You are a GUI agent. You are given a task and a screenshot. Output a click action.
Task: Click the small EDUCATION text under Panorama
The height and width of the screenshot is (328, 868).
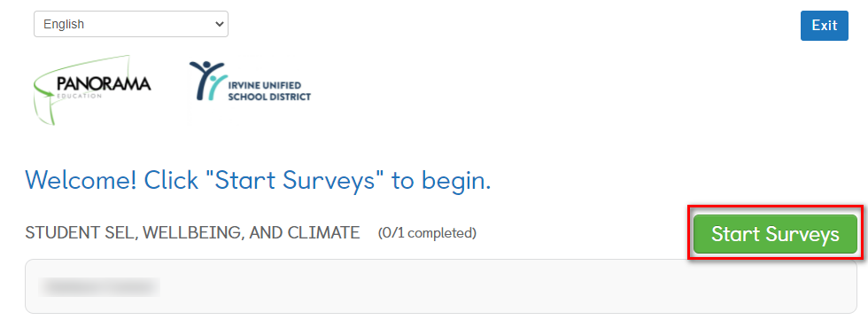79,96
